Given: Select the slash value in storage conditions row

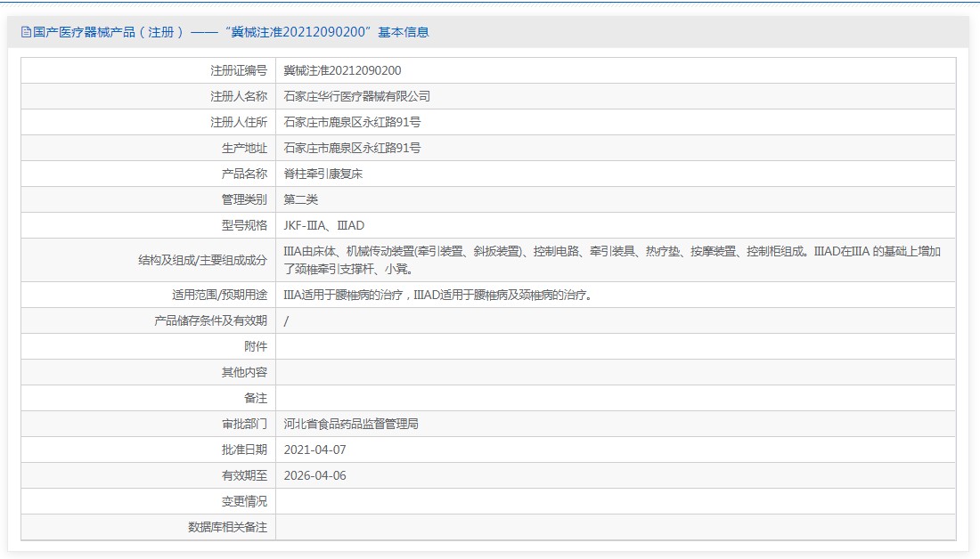Looking at the screenshot, I should (286, 321).
